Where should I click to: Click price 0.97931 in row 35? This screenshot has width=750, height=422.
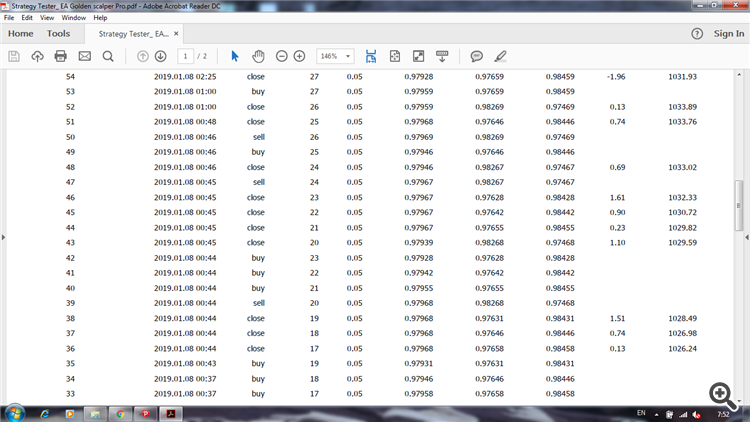(419, 364)
